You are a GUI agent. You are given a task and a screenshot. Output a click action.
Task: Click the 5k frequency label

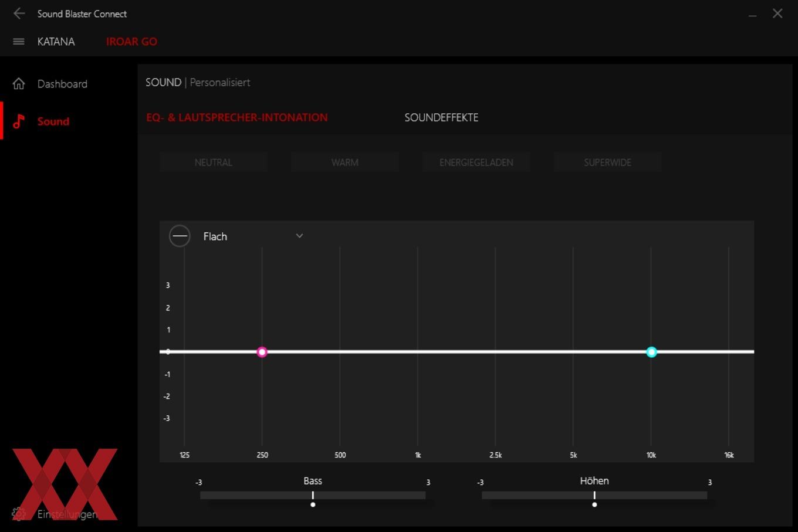(x=573, y=455)
